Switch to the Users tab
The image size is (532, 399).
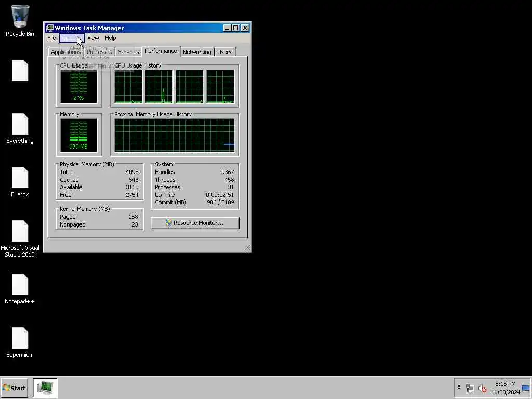224,52
